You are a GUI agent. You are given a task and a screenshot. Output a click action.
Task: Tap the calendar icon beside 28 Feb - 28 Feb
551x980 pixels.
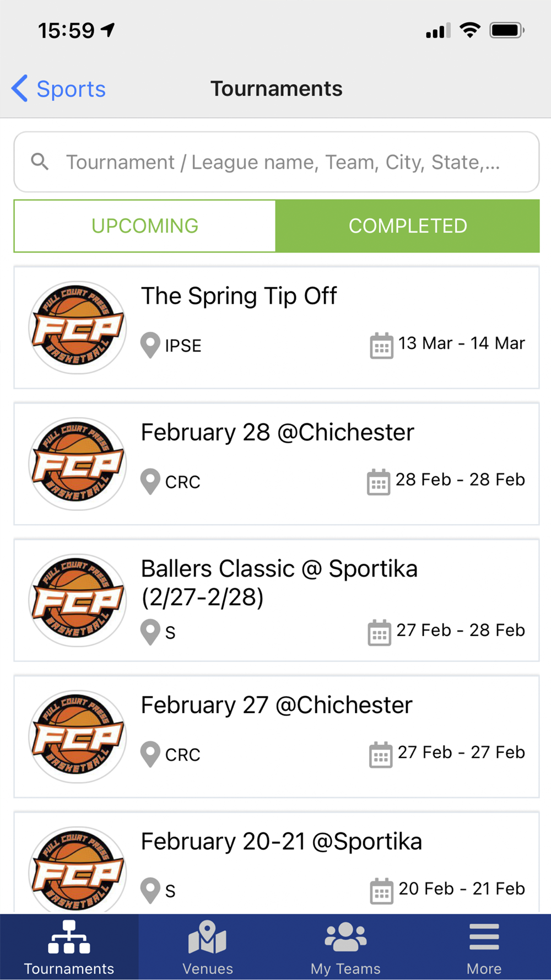(379, 482)
